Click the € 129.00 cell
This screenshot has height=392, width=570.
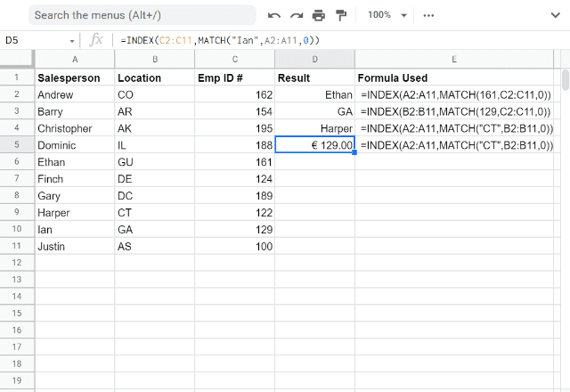click(x=314, y=145)
